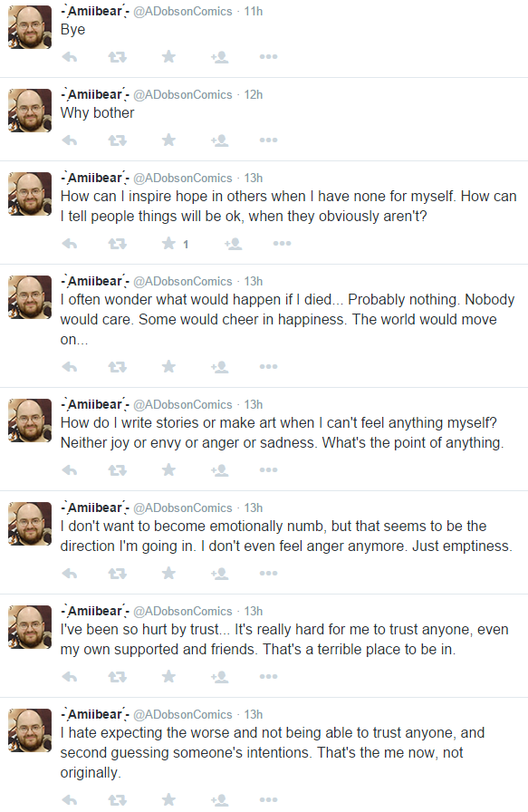Click the avatar beside "emotionally numb" tweet
This screenshot has width=528, height=812.
click(30, 524)
